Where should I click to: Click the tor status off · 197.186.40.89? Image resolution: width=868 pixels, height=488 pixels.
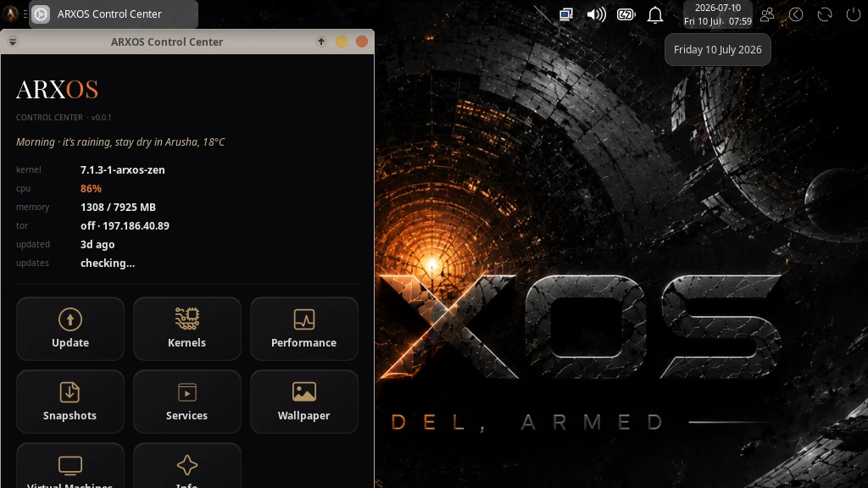125,225
